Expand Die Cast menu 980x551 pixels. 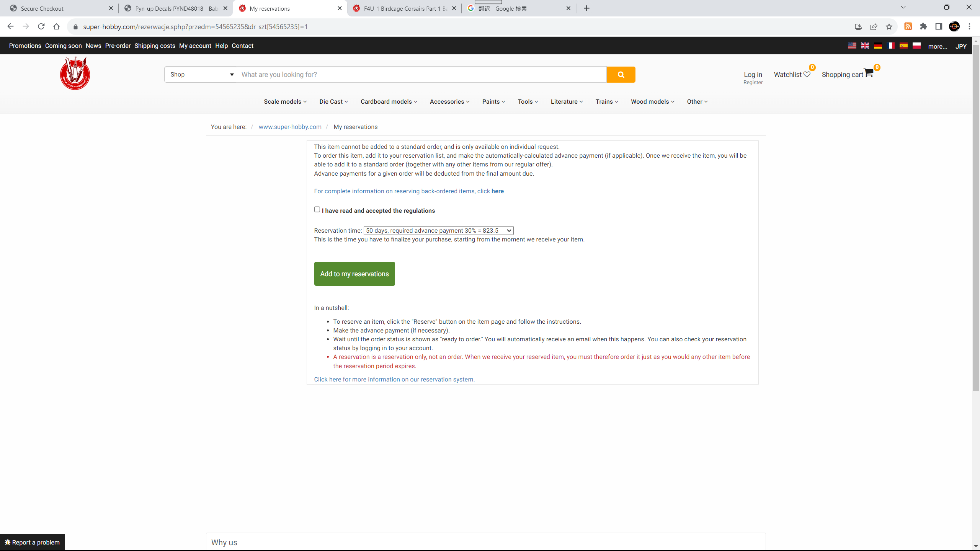333,101
